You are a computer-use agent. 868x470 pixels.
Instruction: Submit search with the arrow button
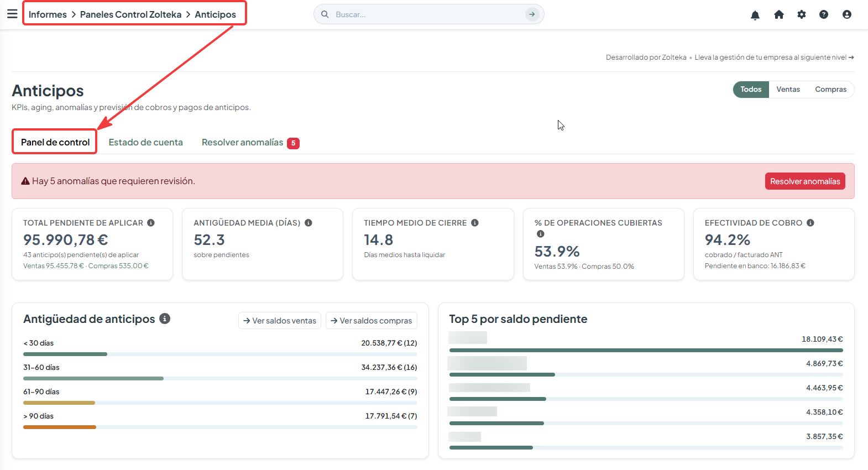(x=532, y=14)
